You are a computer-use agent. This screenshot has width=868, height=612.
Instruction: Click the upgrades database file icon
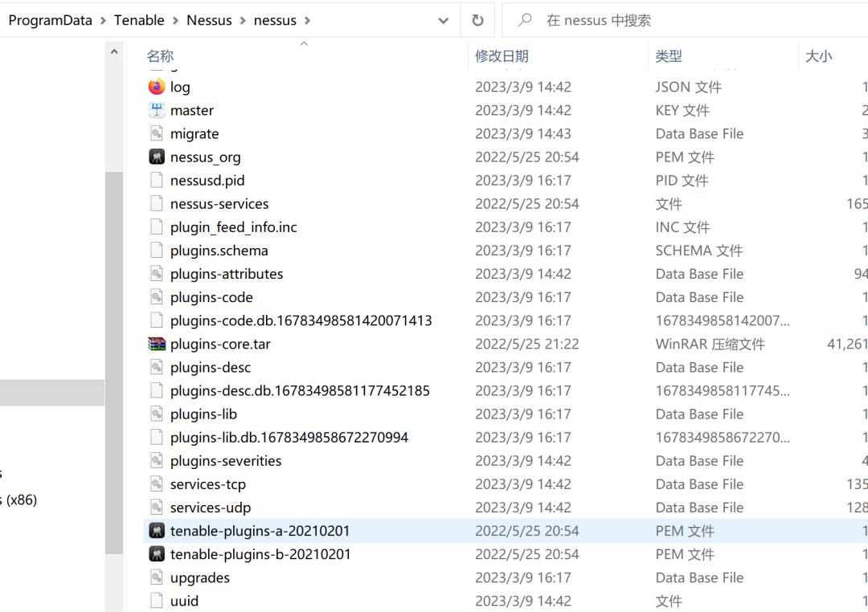(x=157, y=577)
